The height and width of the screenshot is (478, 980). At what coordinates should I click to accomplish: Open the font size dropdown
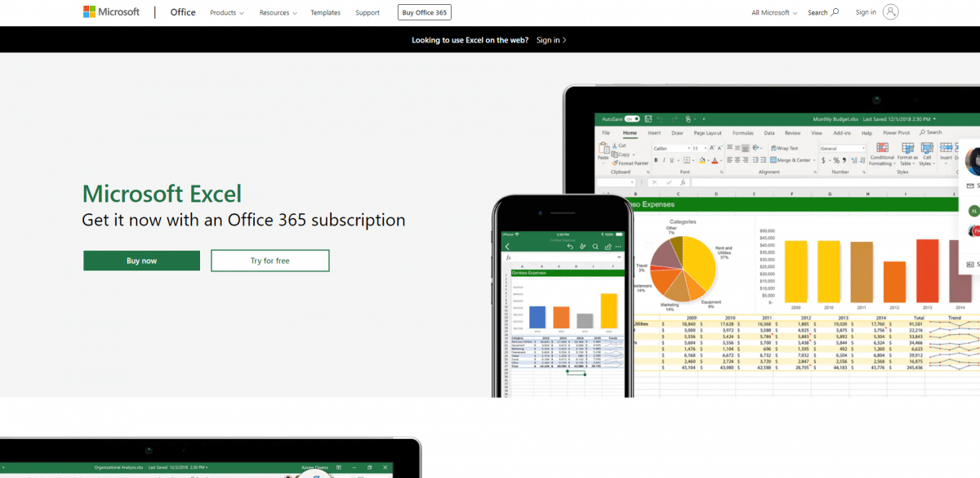pyautogui.click(x=705, y=148)
